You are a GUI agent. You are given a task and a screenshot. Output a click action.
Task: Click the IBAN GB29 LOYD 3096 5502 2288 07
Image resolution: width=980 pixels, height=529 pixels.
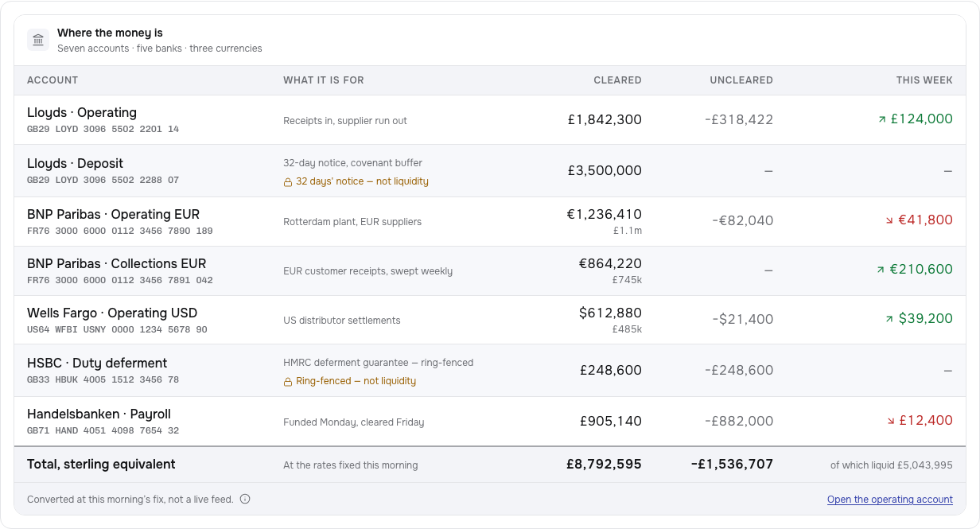click(103, 180)
